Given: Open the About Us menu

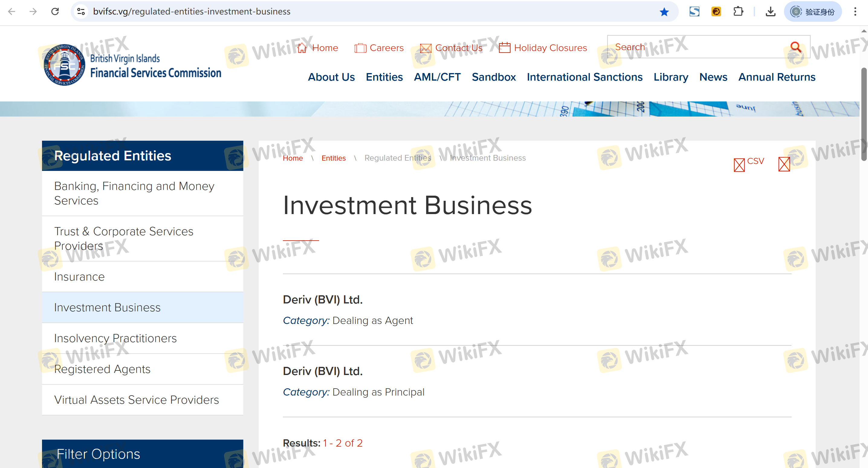Looking at the screenshot, I should pos(331,77).
